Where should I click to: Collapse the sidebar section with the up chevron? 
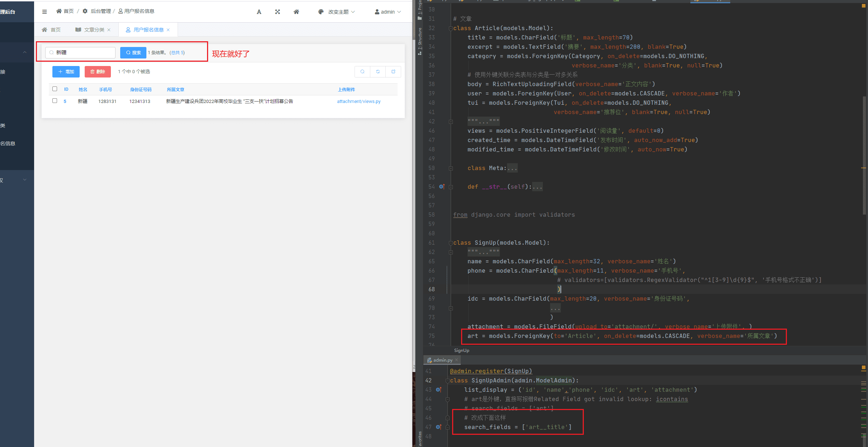pos(25,52)
